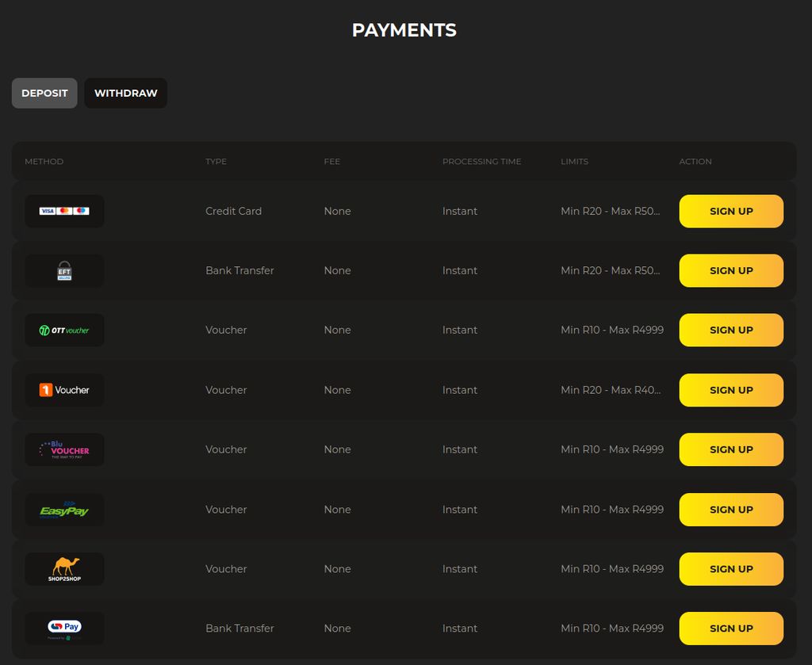Click the Capitec Pay logo
812x665 pixels.
tap(64, 629)
